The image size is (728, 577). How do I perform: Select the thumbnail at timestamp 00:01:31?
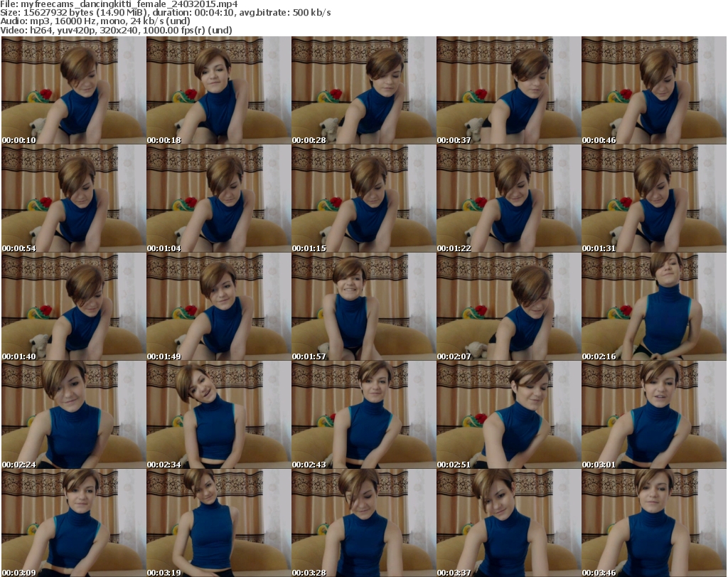654,198
